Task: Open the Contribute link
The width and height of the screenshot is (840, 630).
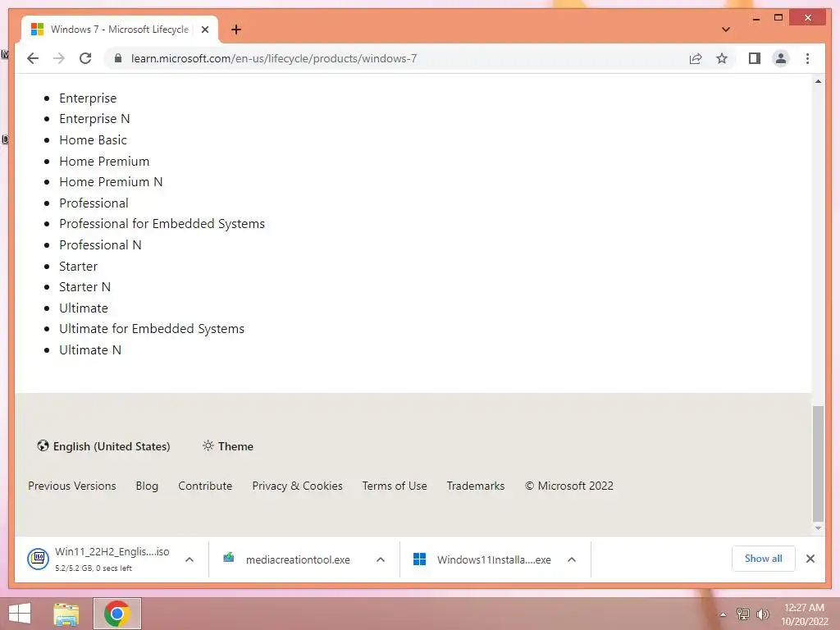Action: (x=205, y=486)
